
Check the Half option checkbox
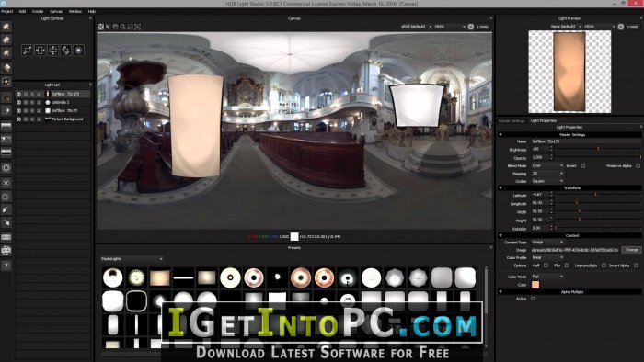pyautogui.click(x=546, y=266)
